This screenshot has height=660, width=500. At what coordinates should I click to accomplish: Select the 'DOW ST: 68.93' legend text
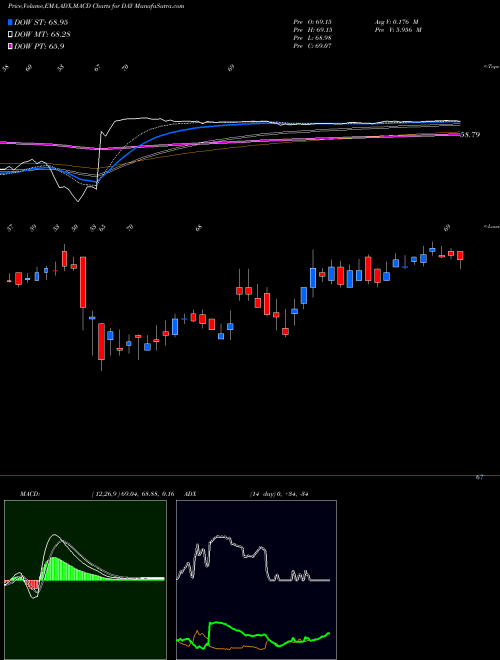(41, 22)
